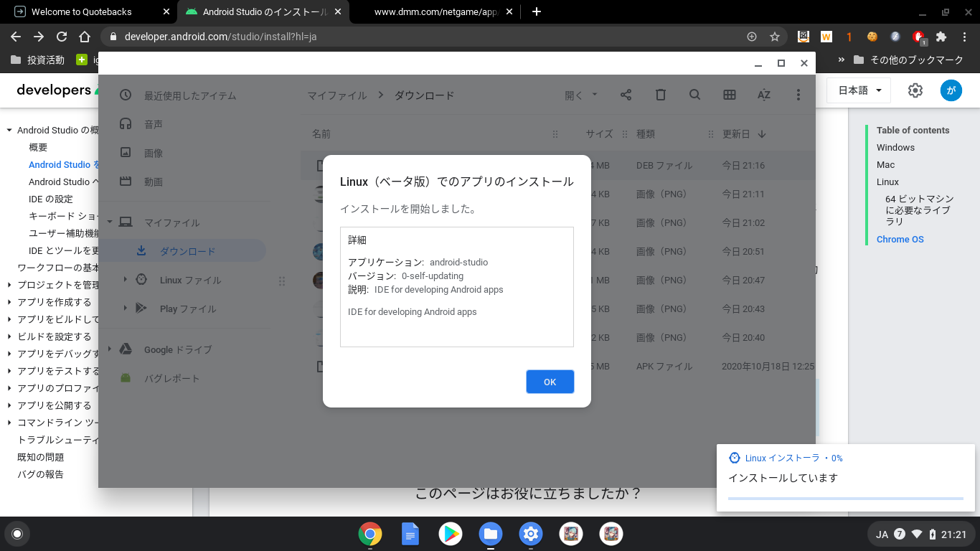This screenshot has width=980, height=551.
Task: Sort by 種類 column header
Action: 646,134
